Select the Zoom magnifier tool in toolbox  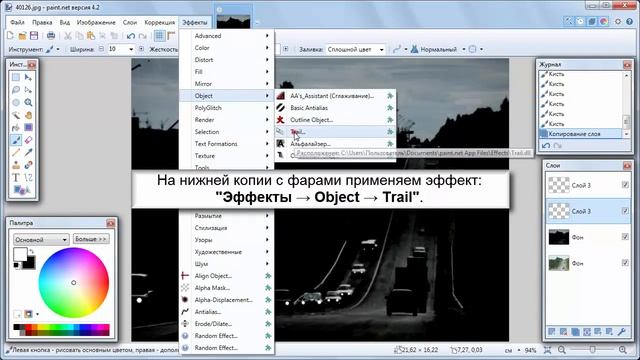point(28,102)
